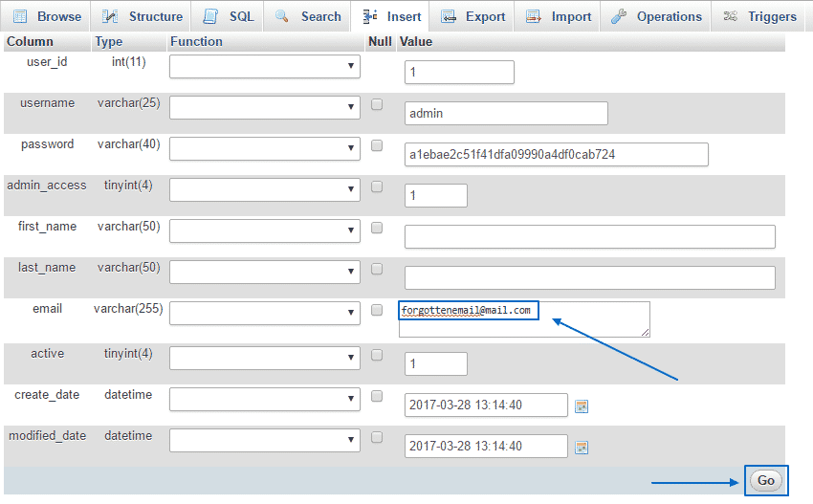Screen dimensions: 813x504
Task: Toggle Null checkbox for modified_date
Action: point(377,437)
